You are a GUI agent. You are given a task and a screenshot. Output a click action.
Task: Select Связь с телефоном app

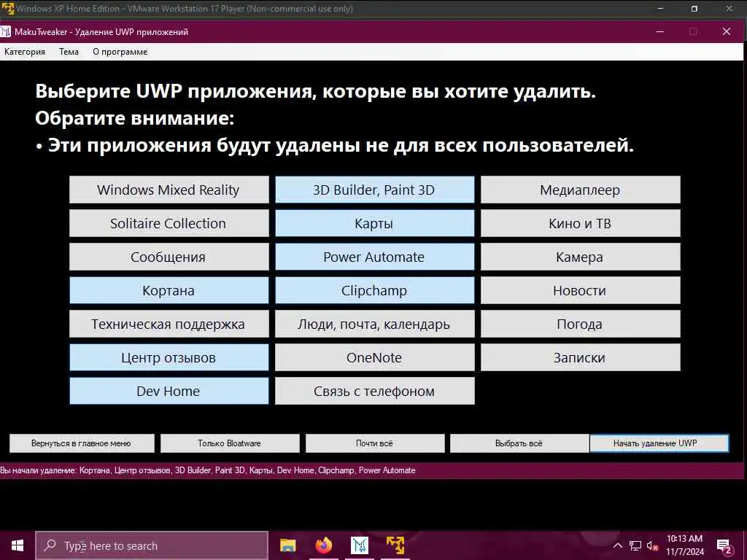tap(374, 391)
